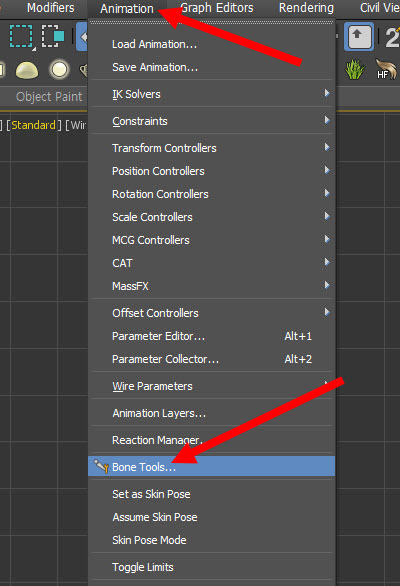The width and height of the screenshot is (400, 586).
Task: Expand the IK Solvers submenu
Action: click(212, 94)
